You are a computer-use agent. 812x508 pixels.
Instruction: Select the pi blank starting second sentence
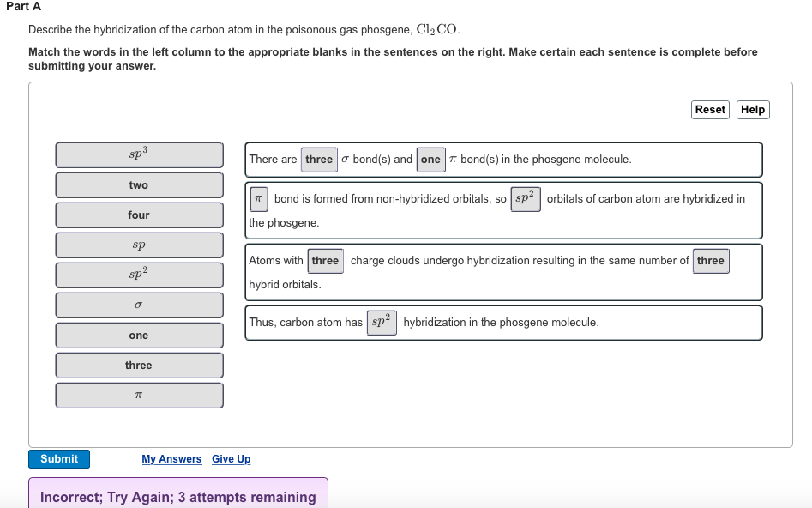258,199
